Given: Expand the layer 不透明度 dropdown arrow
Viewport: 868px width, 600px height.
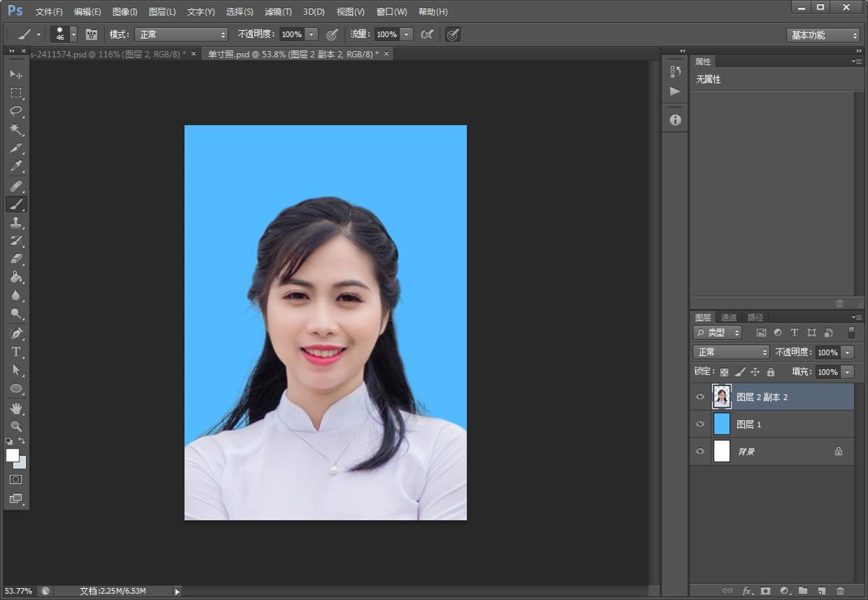Looking at the screenshot, I should click(848, 353).
